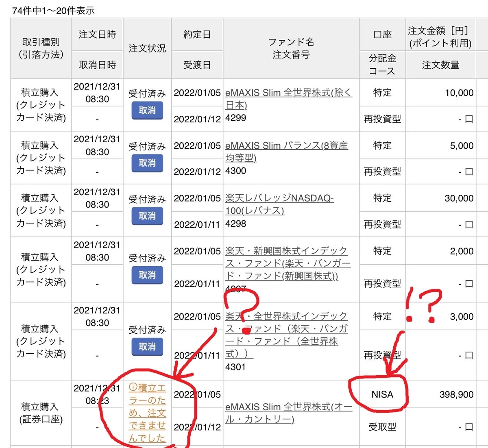Image resolution: width=488 pixels, height=448 pixels.
Task: Click the 約定日 column header
Action: [197, 35]
